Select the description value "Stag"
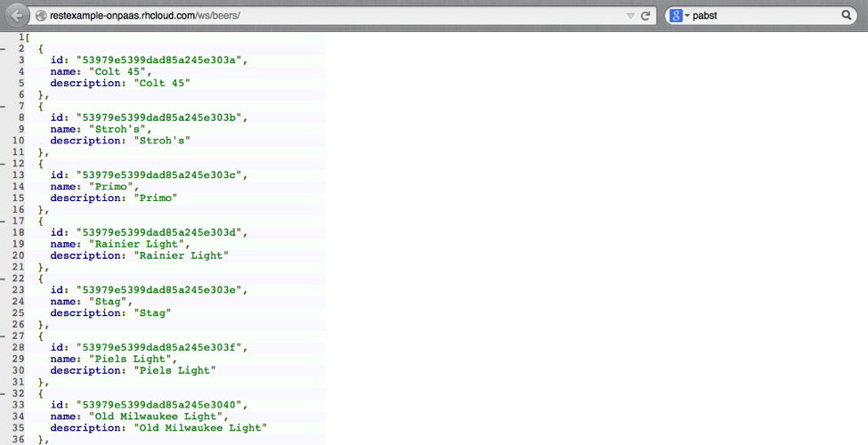 (x=153, y=313)
